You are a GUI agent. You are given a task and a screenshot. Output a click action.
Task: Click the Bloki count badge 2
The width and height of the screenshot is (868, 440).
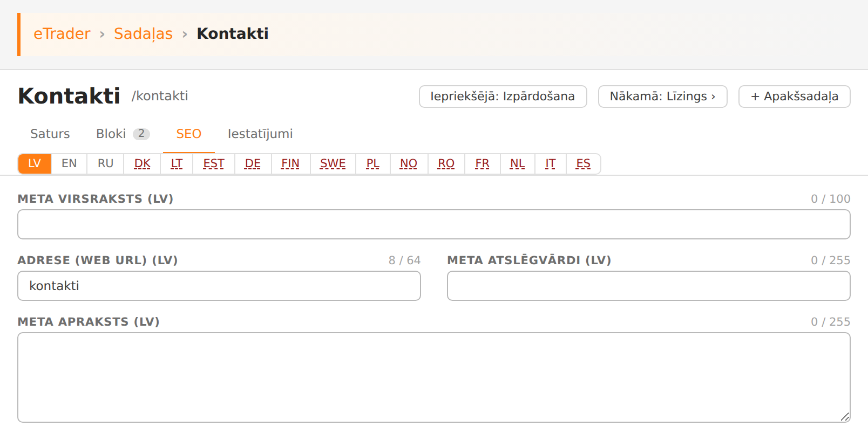[x=141, y=134]
